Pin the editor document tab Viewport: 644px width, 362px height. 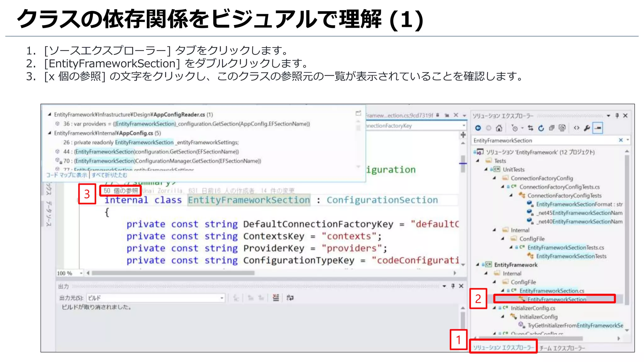(447, 115)
